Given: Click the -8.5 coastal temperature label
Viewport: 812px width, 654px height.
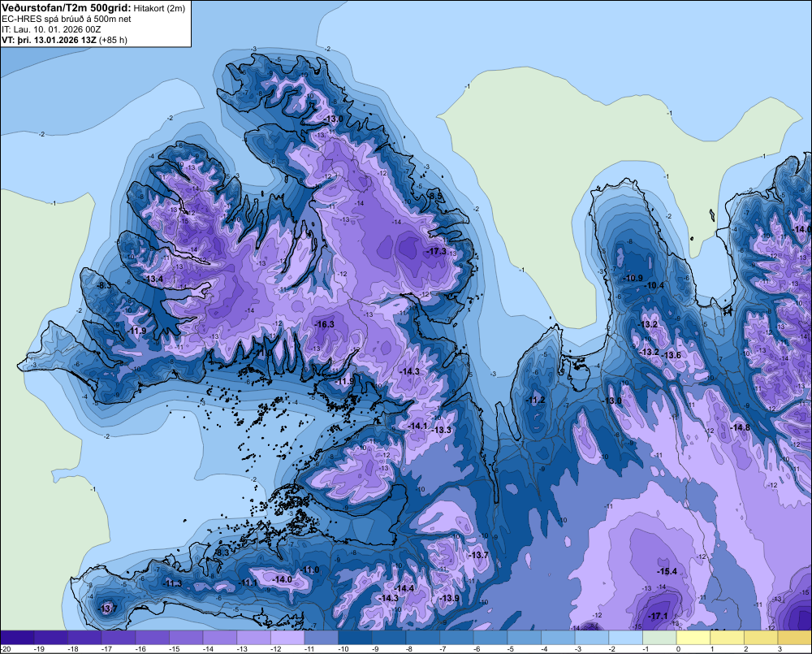Looking at the screenshot, I should (437, 196).
